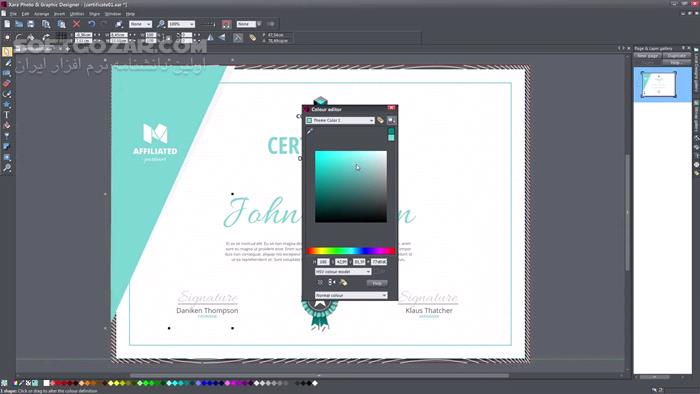
Task: Paste from the clipboard using the toolbar
Action: [62, 24]
